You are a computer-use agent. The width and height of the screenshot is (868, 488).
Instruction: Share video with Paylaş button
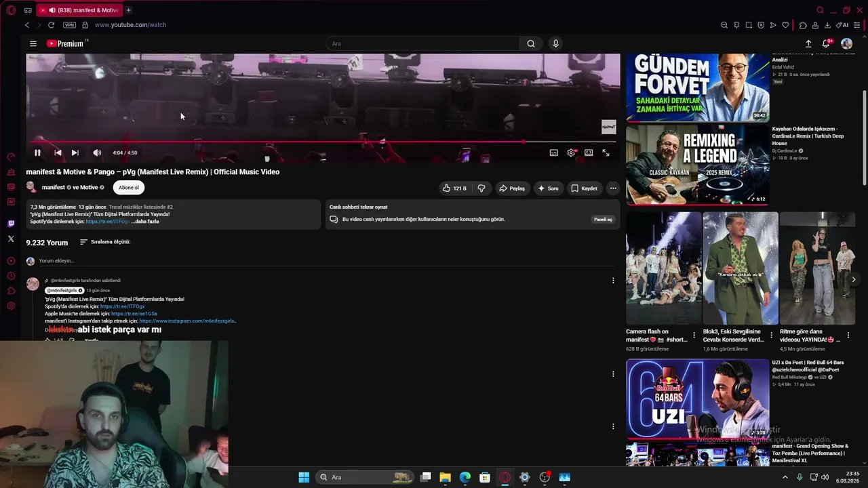tap(512, 188)
